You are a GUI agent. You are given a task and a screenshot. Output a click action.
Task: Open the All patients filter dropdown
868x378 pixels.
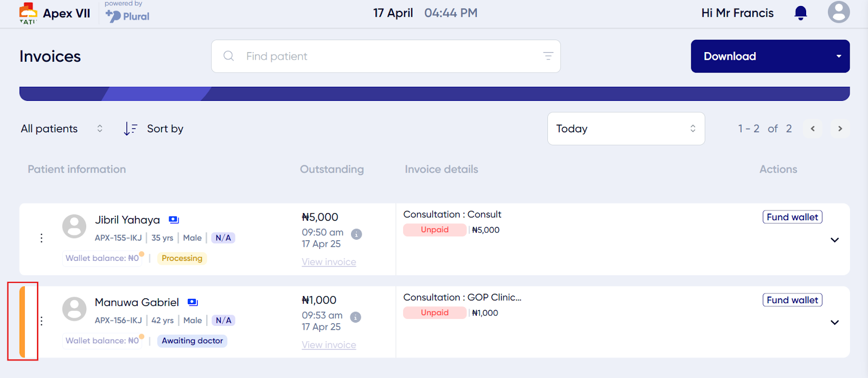point(61,129)
